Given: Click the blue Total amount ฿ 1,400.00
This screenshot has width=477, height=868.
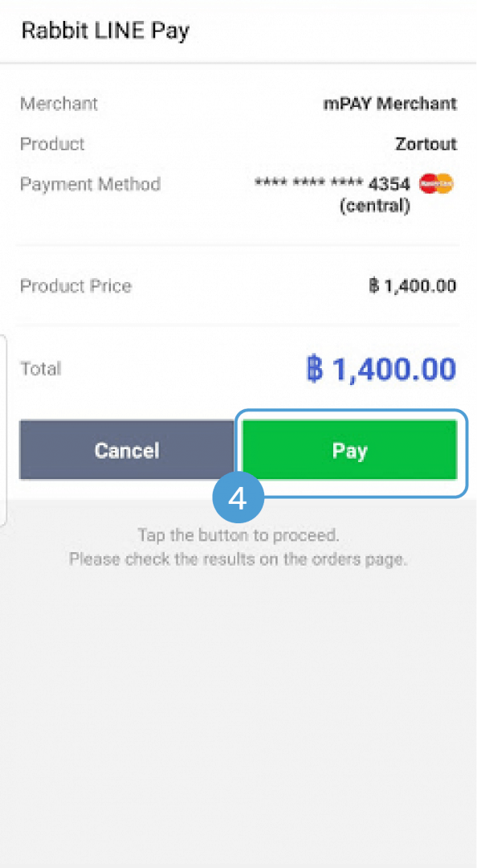Looking at the screenshot, I should [381, 369].
